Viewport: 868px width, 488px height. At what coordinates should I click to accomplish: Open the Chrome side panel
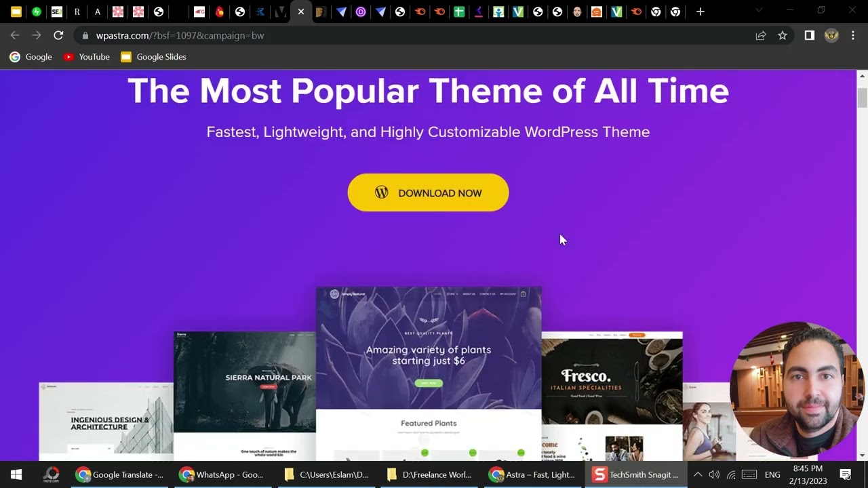[809, 35]
